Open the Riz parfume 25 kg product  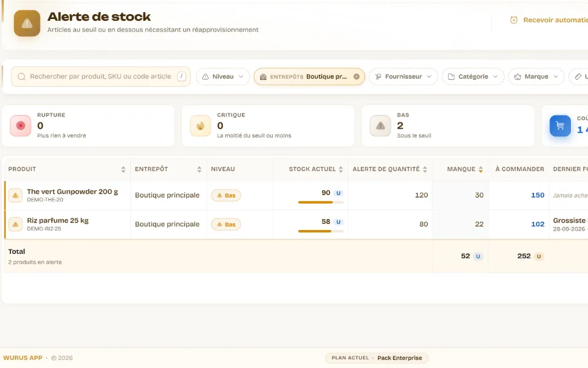[x=58, y=220]
